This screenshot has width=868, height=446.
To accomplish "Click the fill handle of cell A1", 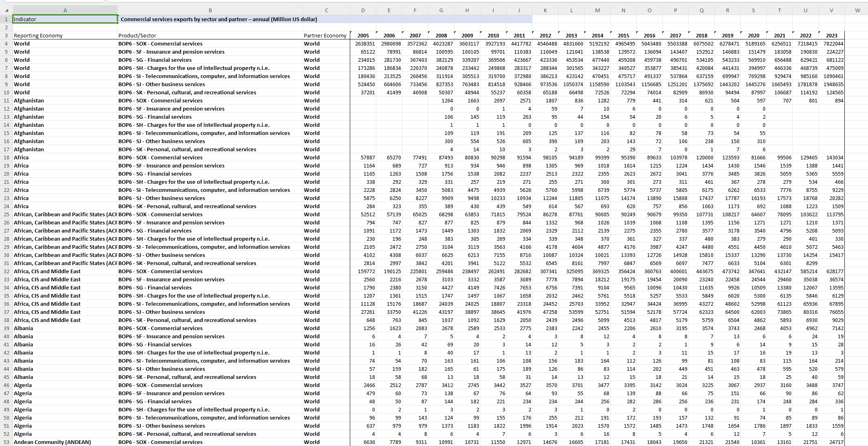I will click(x=118, y=23).
